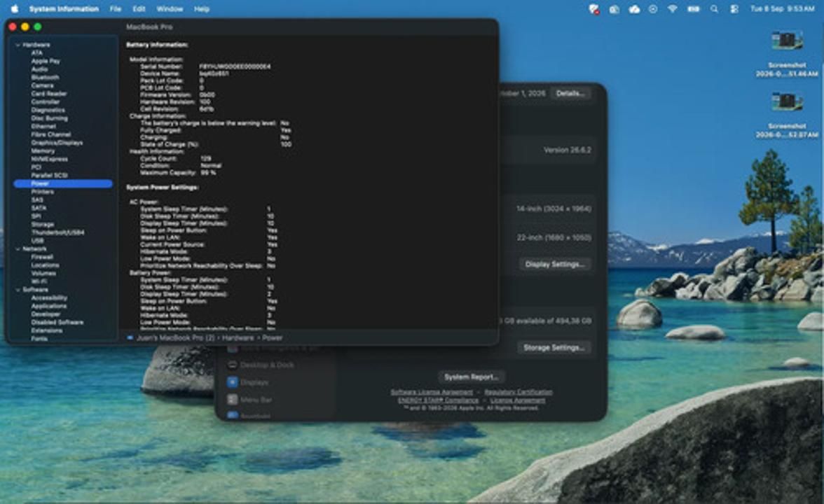Click the camera icon in menu bar
This screenshot has width=824, height=504.
tap(614, 9)
